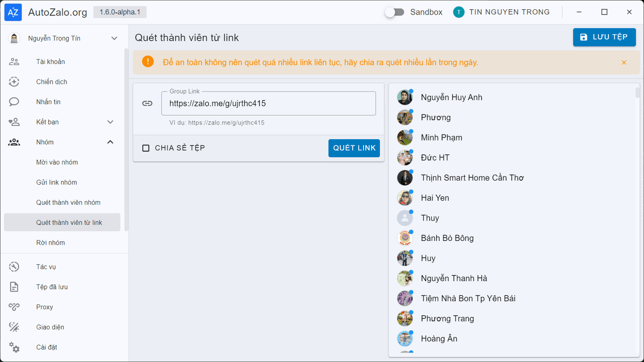Select Mời vào nhóm menu item
The height and width of the screenshot is (362, 644).
(57, 162)
